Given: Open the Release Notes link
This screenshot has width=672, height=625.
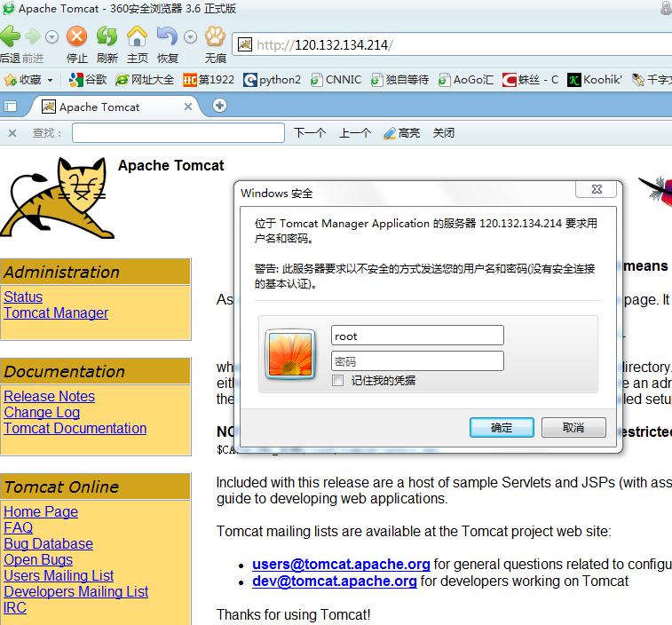Looking at the screenshot, I should 50,396.
